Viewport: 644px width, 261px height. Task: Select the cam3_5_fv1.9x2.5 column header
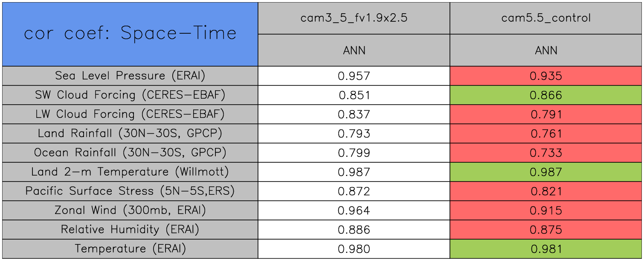pos(354,18)
